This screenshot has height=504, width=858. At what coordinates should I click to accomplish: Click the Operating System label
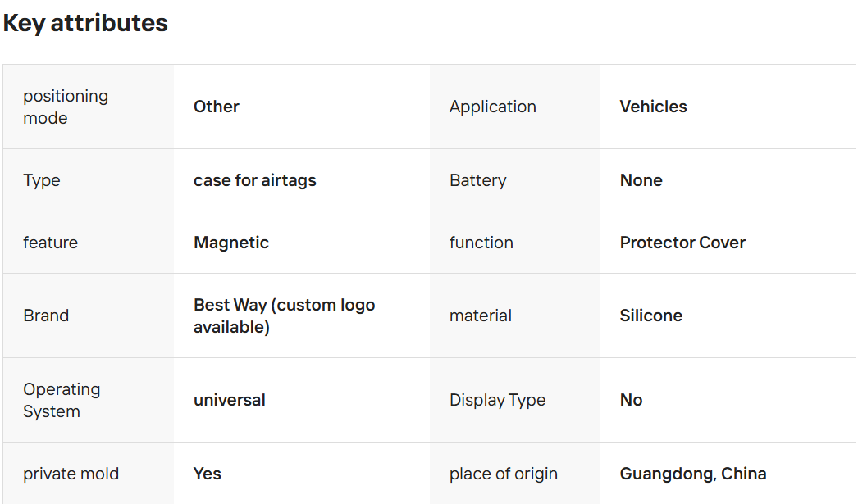pos(62,400)
